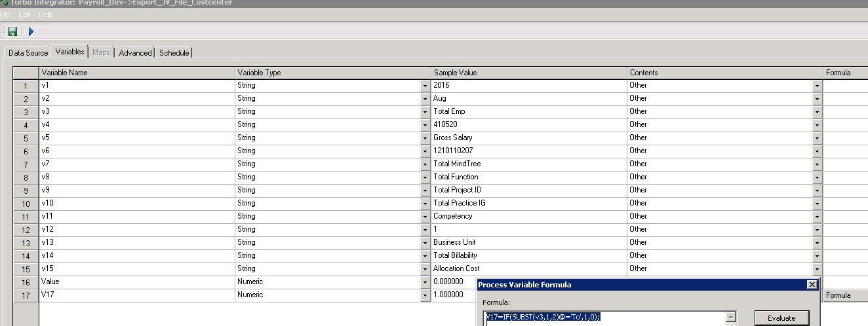Click sample value 2016
The image size is (868, 326).
(x=529, y=86)
